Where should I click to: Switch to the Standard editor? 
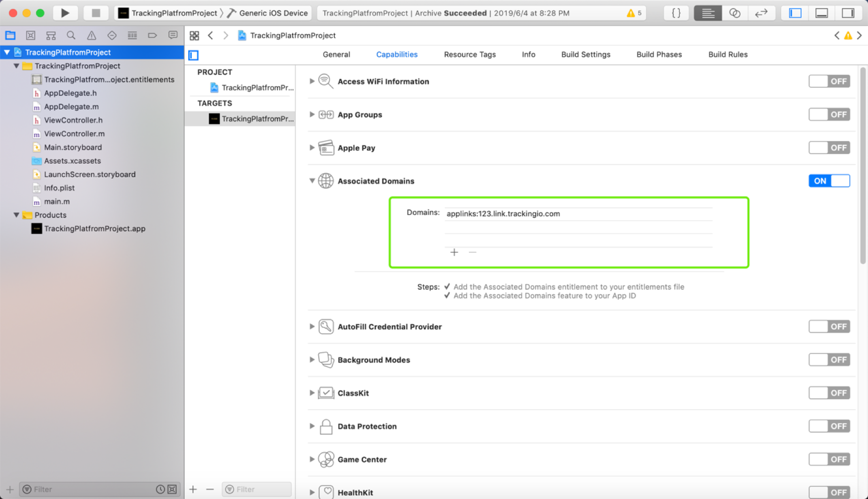point(708,13)
